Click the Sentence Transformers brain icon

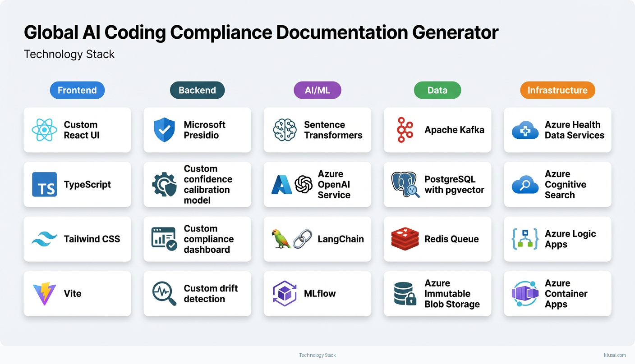[284, 130]
